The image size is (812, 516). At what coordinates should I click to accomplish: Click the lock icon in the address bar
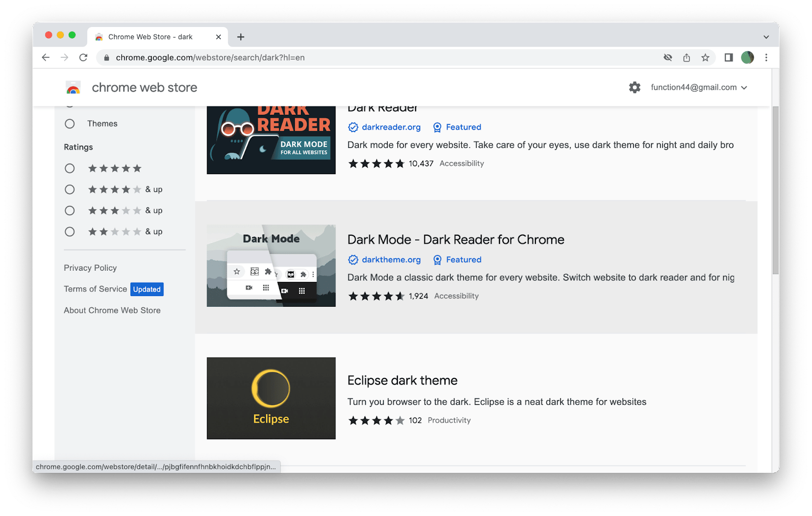107,58
